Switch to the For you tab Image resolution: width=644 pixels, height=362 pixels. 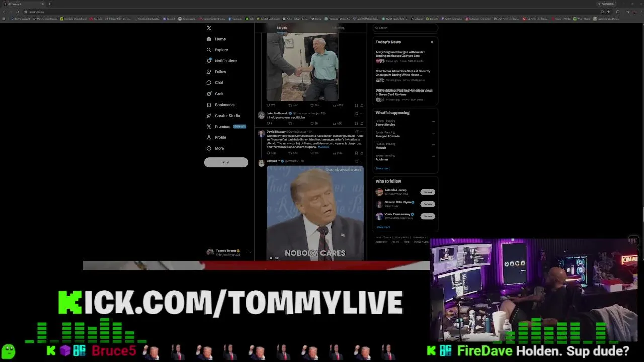tap(282, 28)
